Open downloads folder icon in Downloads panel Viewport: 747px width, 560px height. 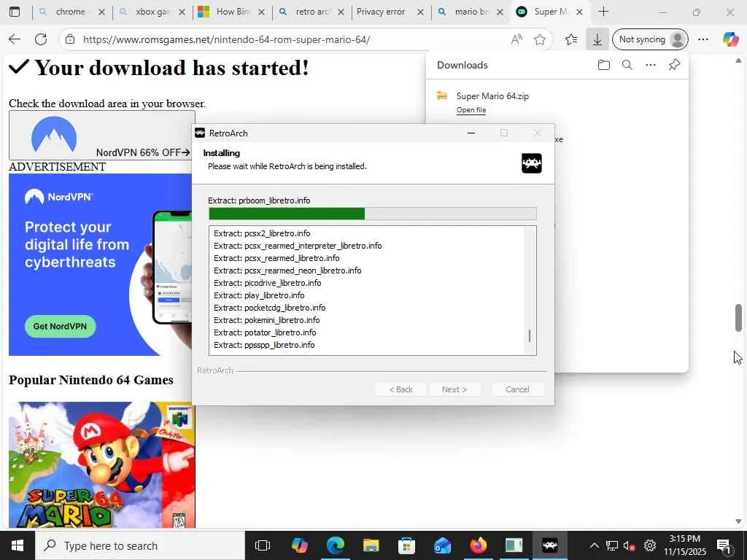(x=603, y=65)
